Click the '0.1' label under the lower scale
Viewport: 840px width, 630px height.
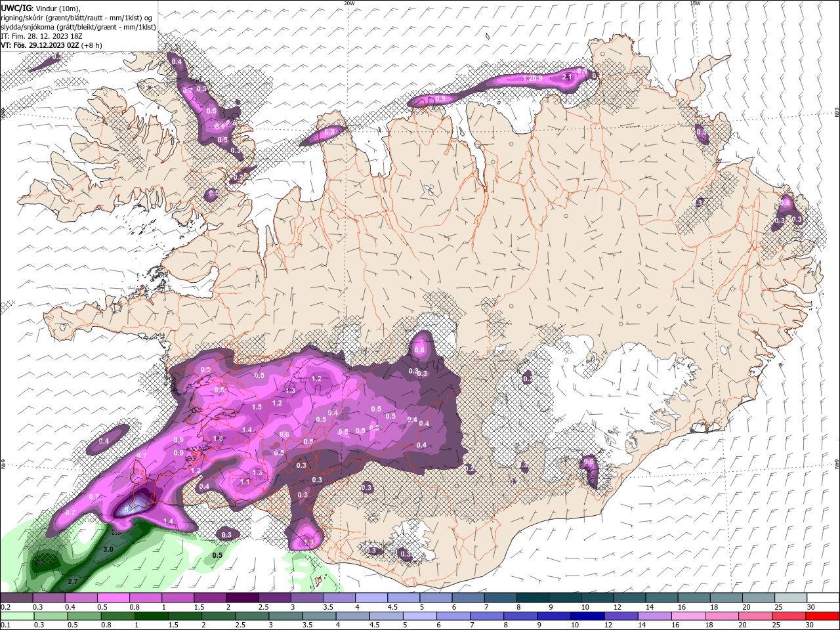tap(5, 625)
